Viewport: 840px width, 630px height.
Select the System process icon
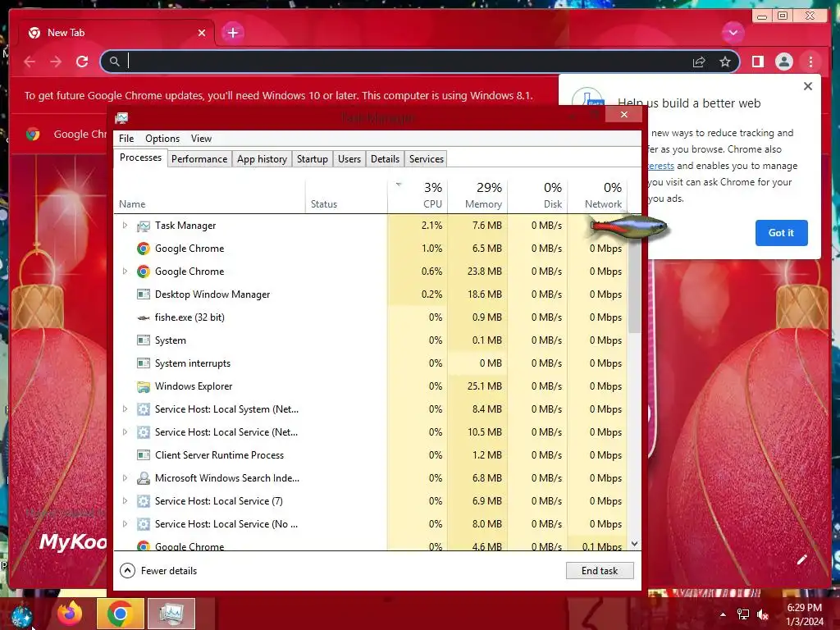(x=143, y=340)
